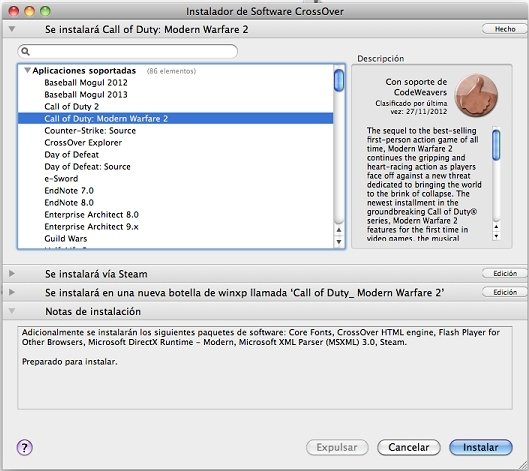The height and width of the screenshot is (471, 529).
Task: Open help with the question mark button
Action: point(25,447)
